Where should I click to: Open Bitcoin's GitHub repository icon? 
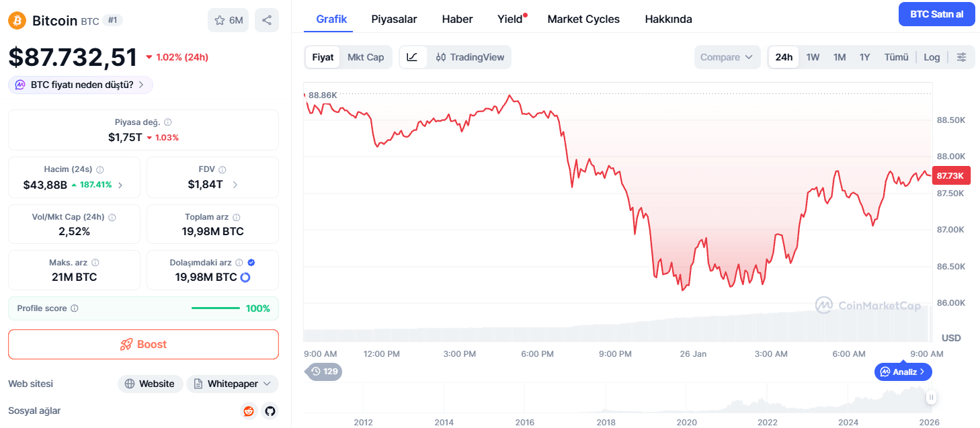[270, 411]
